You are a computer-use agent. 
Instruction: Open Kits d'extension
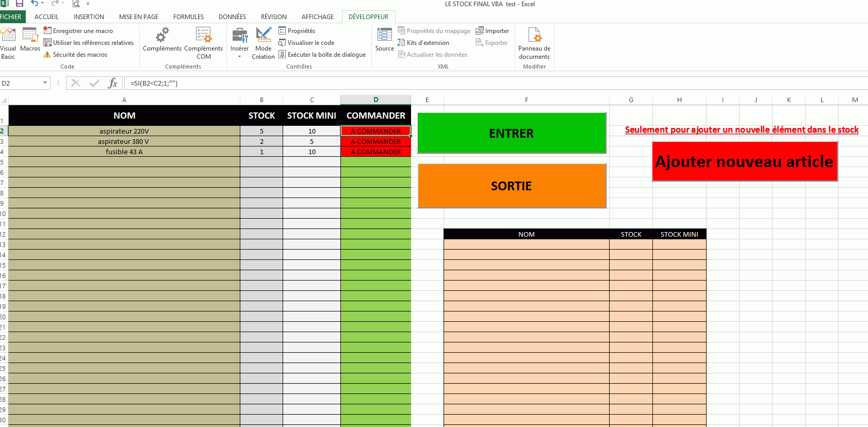coord(423,43)
